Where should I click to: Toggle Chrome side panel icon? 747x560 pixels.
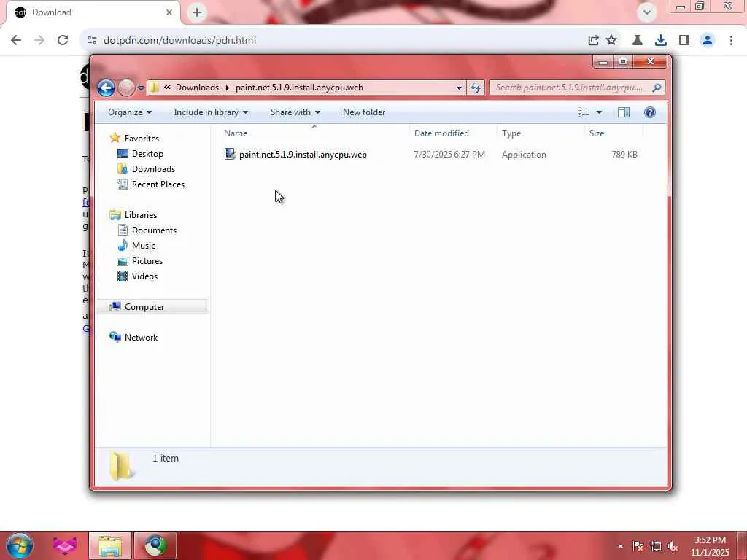point(684,40)
